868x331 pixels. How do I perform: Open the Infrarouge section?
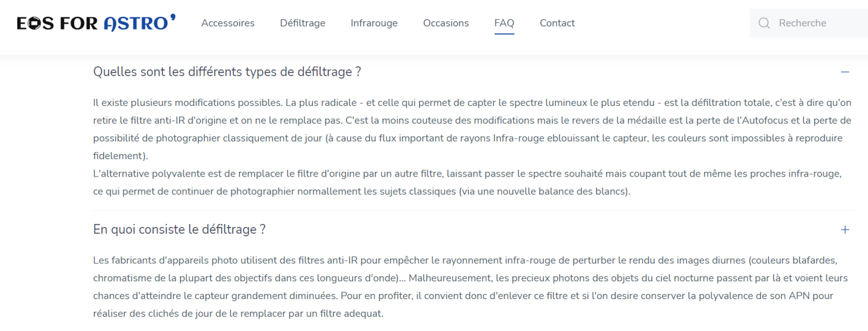[374, 23]
